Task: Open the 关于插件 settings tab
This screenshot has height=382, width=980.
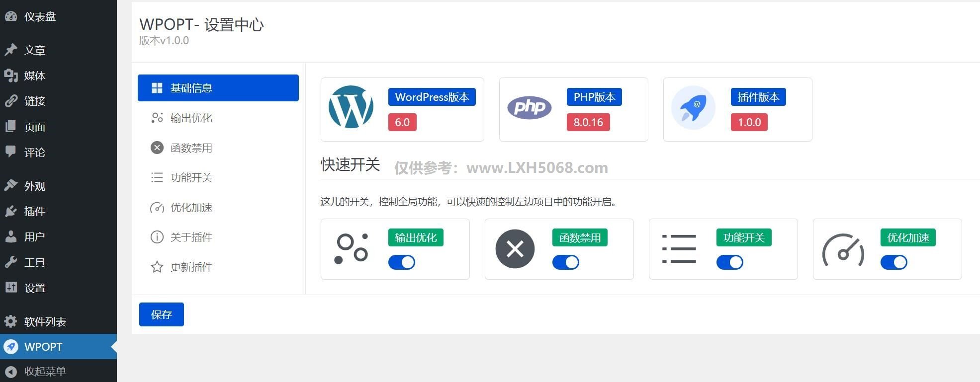Action: pyautogui.click(x=218, y=237)
